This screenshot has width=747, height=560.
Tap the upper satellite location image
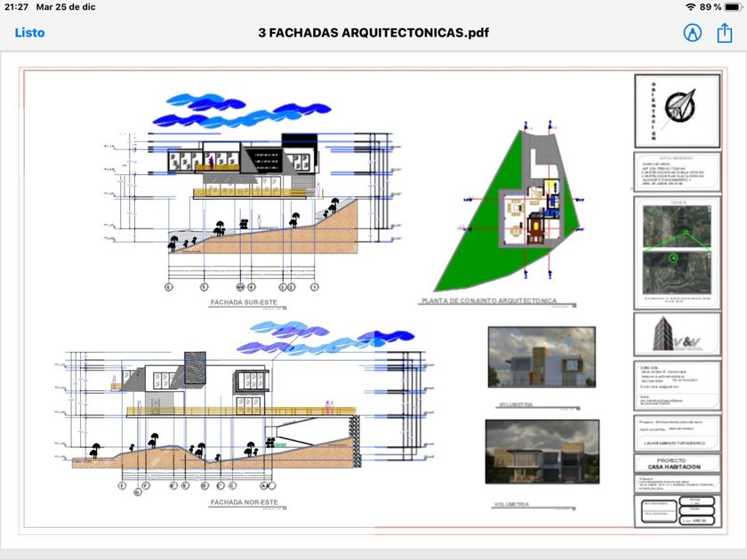[x=677, y=226]
